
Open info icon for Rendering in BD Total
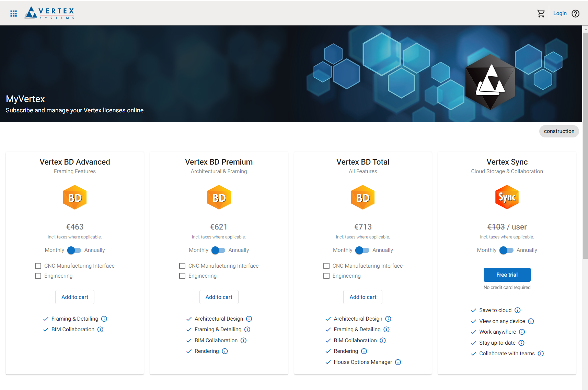364,351
